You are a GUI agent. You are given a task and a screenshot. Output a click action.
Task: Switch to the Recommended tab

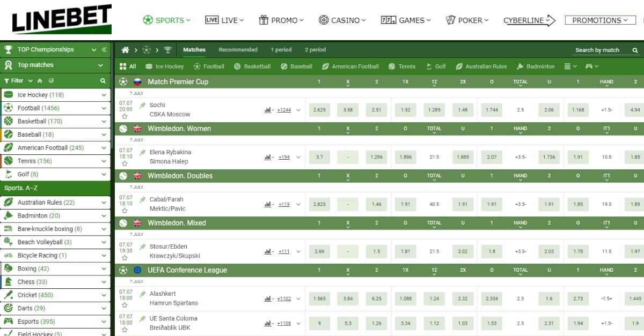coord(238,50)
